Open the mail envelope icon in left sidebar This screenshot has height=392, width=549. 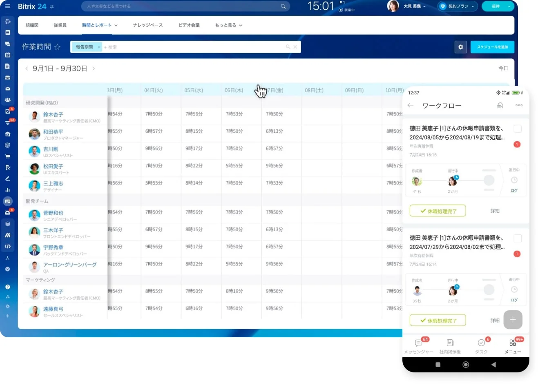pyautogui.click(x=7, y=89)
